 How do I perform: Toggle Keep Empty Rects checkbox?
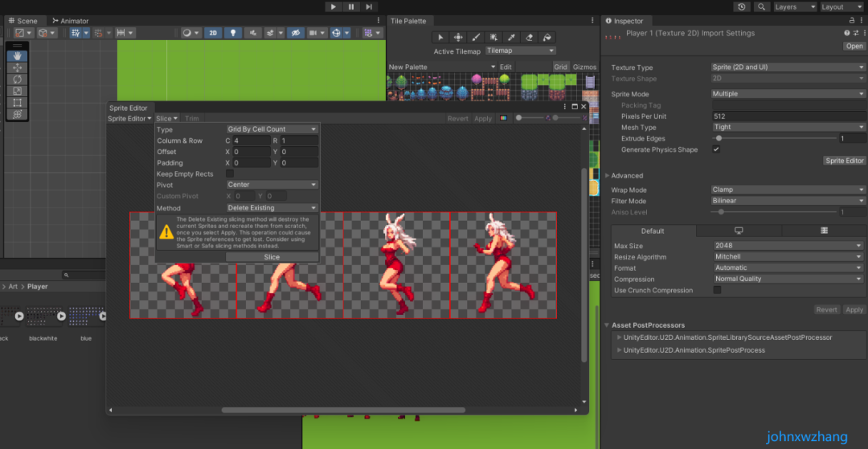(230, 173)
